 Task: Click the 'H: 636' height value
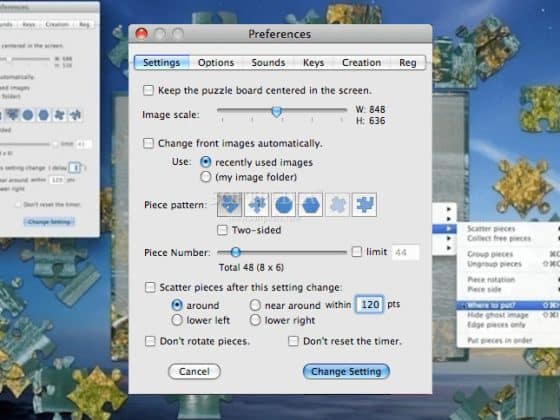point(370,121)
